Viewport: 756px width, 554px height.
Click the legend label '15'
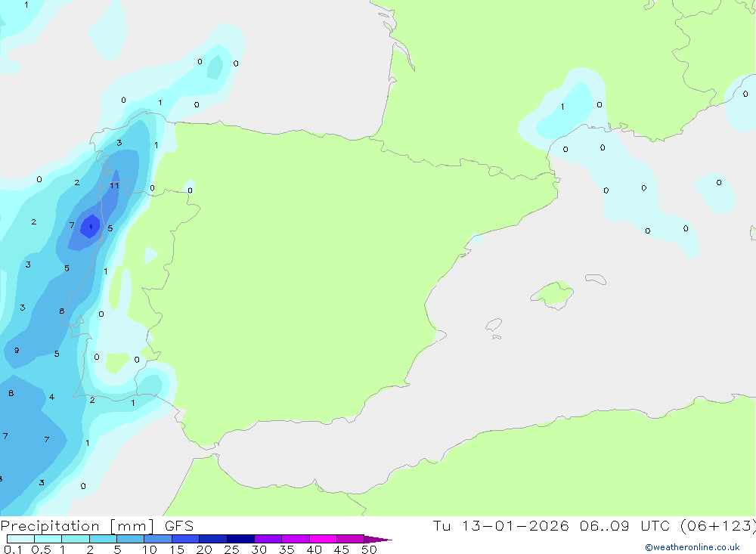point(177,549)
